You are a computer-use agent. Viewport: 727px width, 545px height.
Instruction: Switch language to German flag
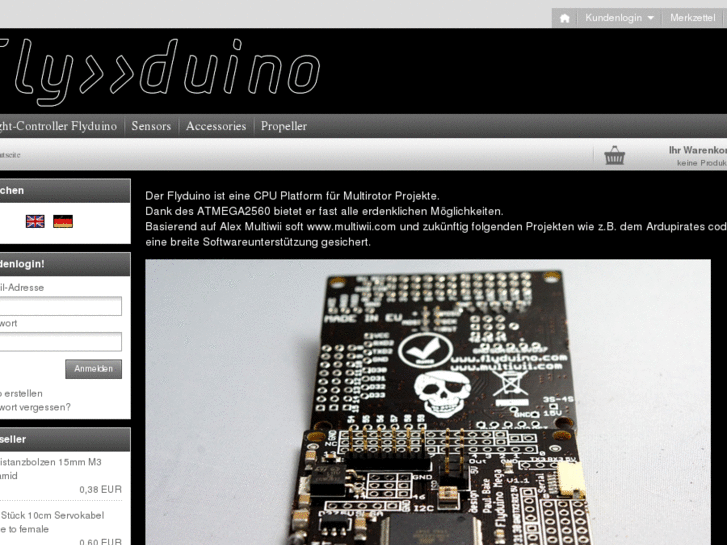click(x=63, y=221)
